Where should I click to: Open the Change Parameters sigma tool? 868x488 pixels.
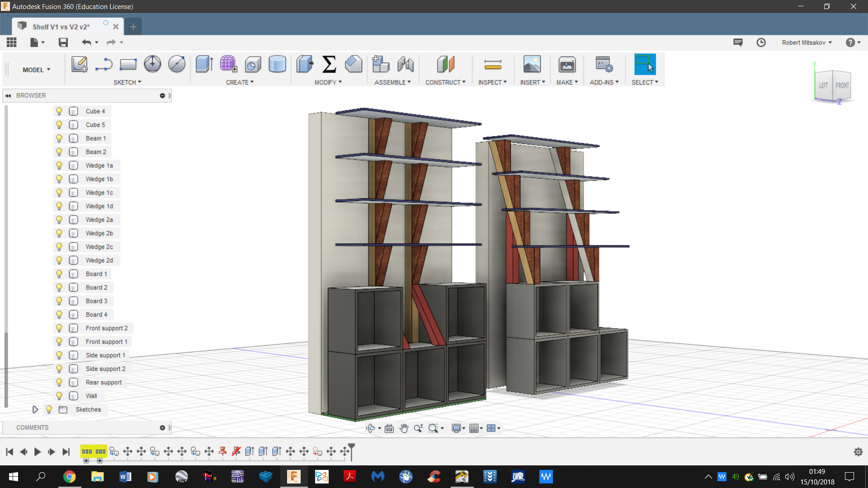tap(329, 64)
